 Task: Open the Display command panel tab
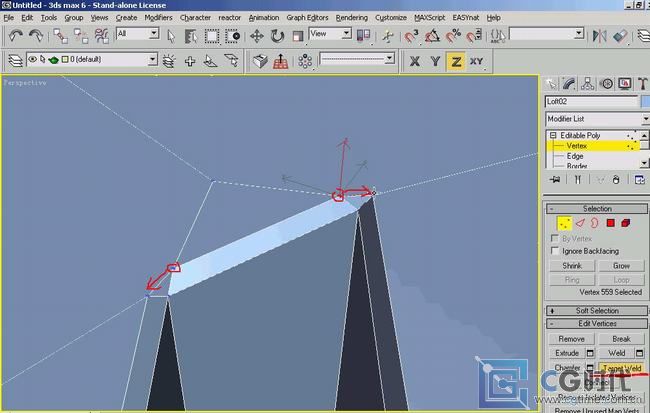click(x=625, y=84)
